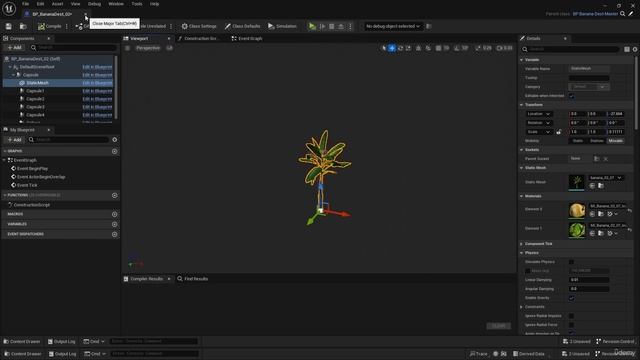Switch to the Event Graph tab
This screenshot has width=640, height=360.
coord(247,38)
